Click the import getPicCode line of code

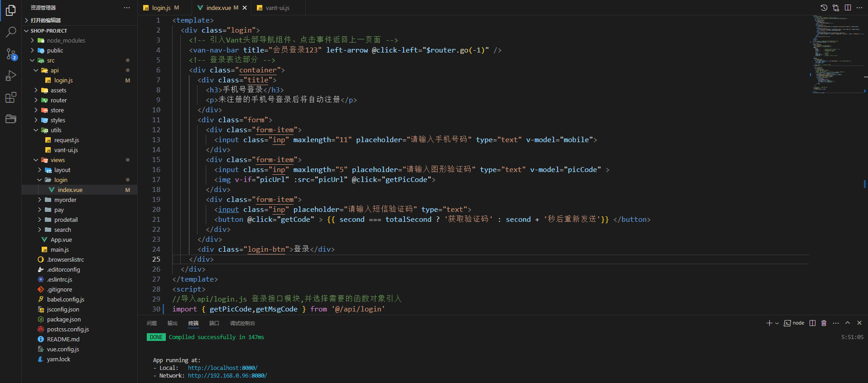[x=279, y=309]
